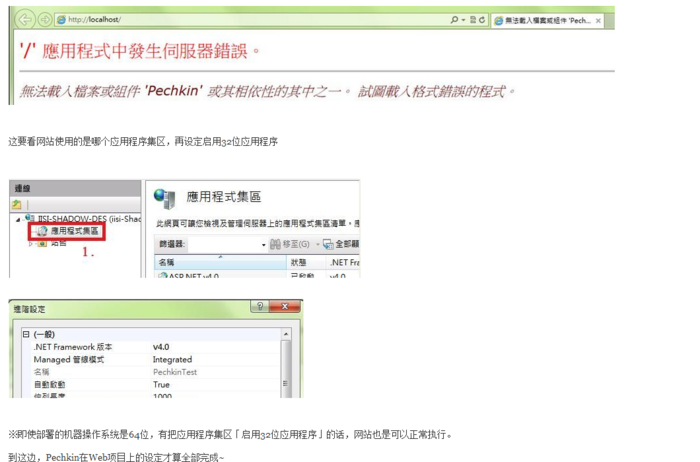Screen dimensions: 700x462
Task: Click the help question mark button in 進階設定 dialog
Action: (x=260, y=306)
